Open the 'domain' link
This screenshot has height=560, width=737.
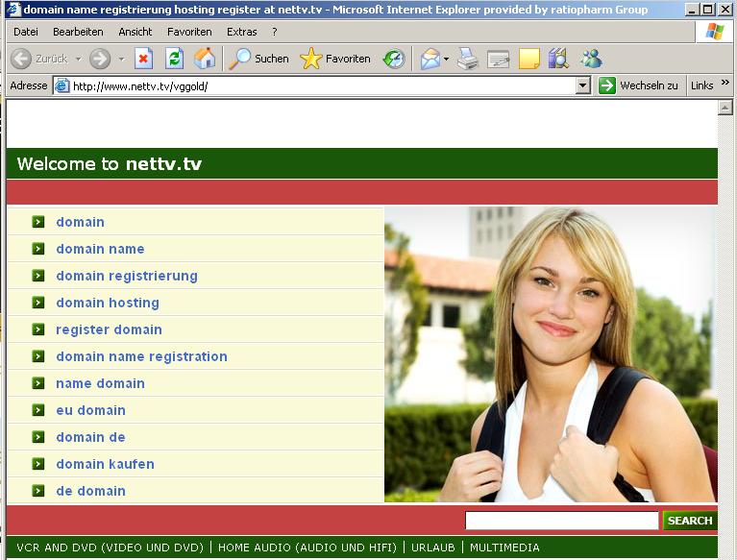tap(81, 222)
